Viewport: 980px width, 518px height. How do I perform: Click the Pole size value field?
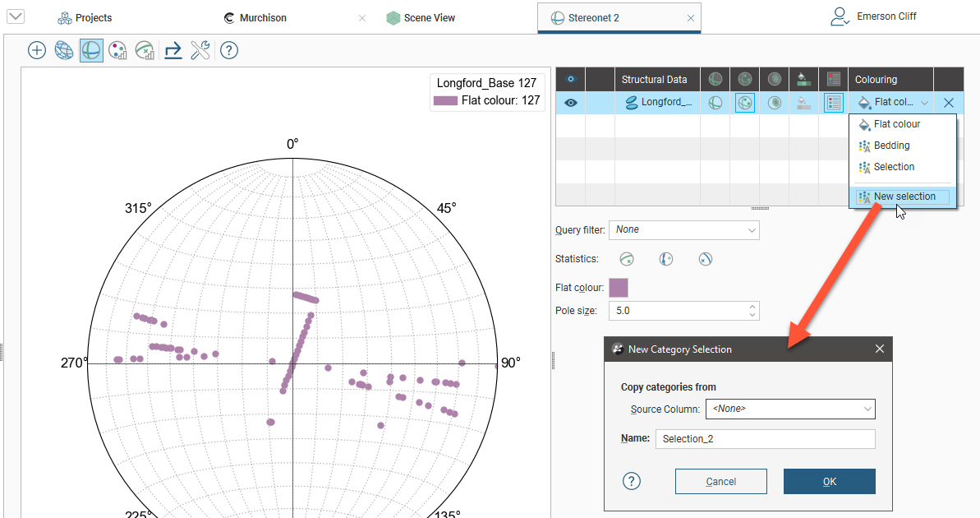(678, 311)
